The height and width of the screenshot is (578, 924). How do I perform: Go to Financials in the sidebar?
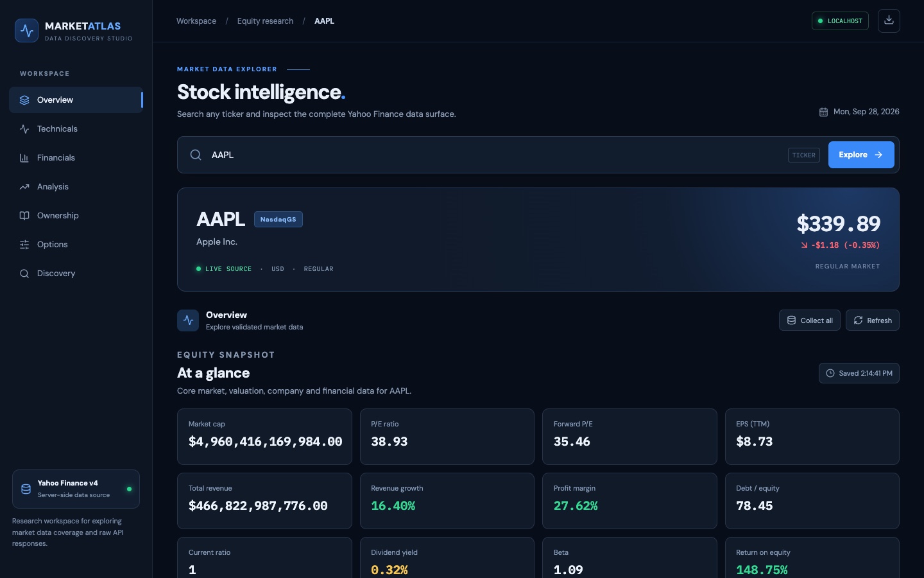(76, 158)
